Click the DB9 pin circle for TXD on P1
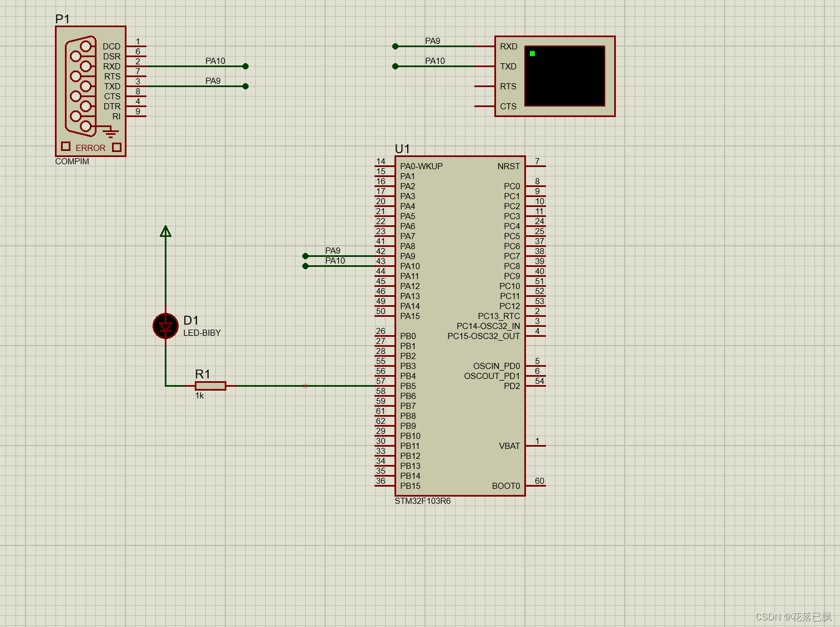Screen dimensions: 840x627 click(x=86, y=87)
